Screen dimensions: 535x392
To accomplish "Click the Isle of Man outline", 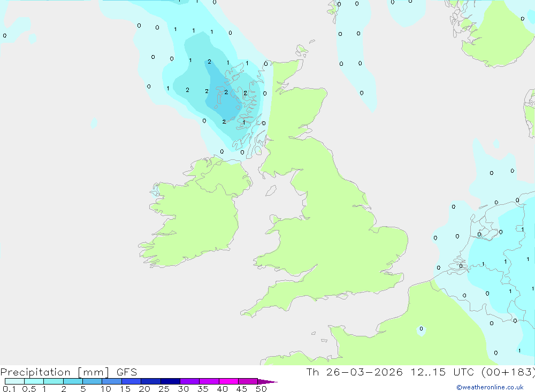I will click(271, 190).
